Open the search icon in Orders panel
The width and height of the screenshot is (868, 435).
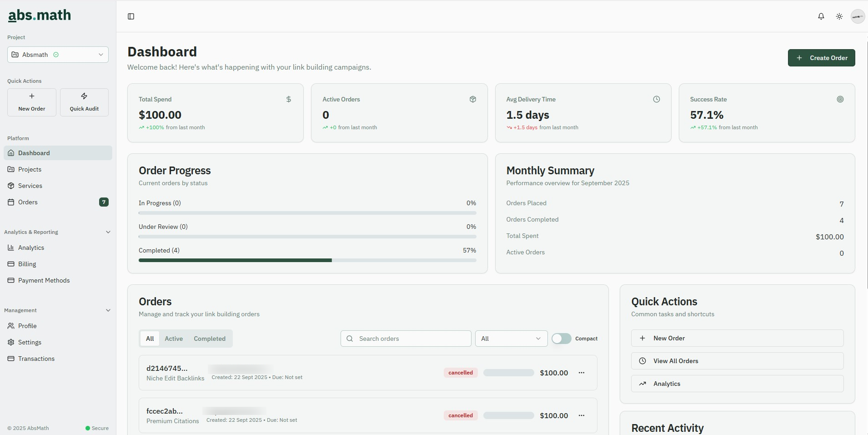(x=349, y=339)
